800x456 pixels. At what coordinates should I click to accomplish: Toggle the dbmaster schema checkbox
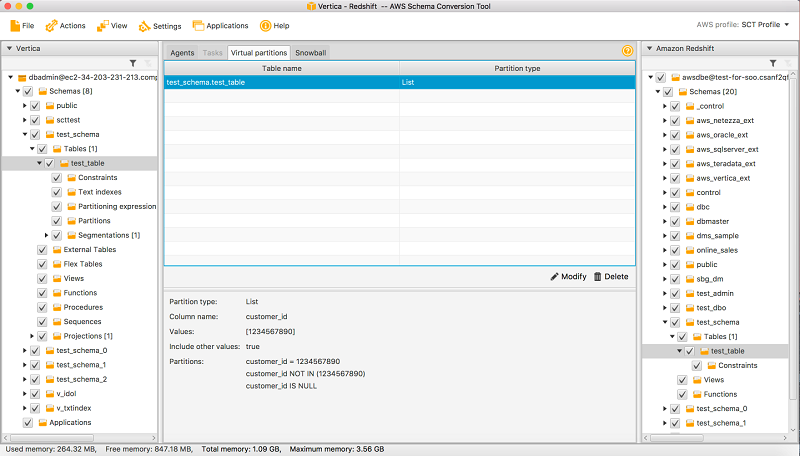pyautogui.click(x=675, y=221)
